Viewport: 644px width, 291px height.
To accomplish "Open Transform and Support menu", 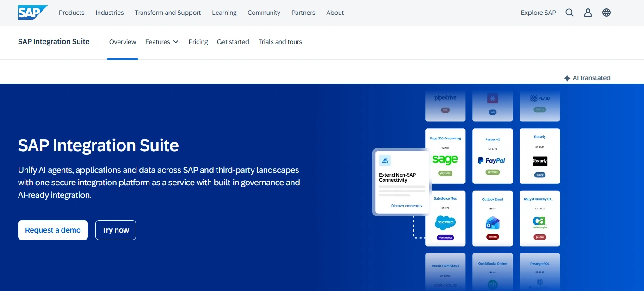I will pos(168,13).
